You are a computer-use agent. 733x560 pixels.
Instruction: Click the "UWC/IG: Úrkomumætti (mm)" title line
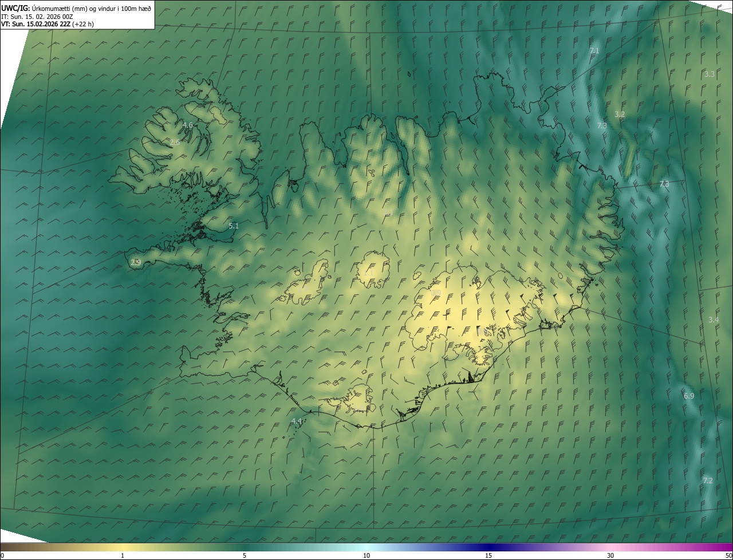tap(76, 8)
